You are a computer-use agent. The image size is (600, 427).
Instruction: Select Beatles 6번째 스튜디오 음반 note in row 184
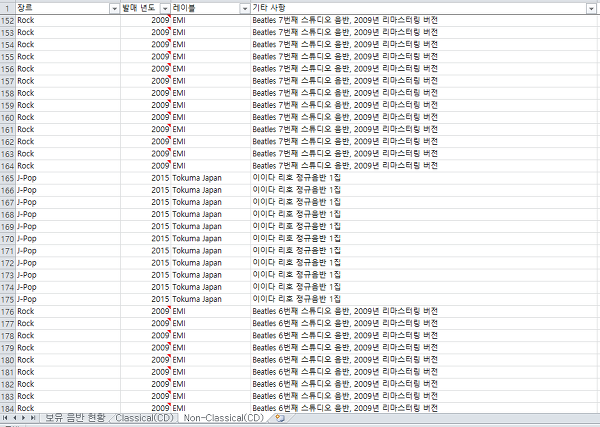coord(424,408)
